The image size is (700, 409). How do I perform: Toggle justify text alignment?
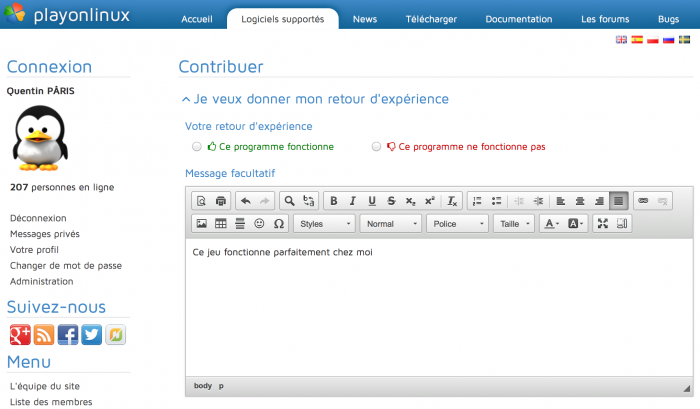click(618, 201)
